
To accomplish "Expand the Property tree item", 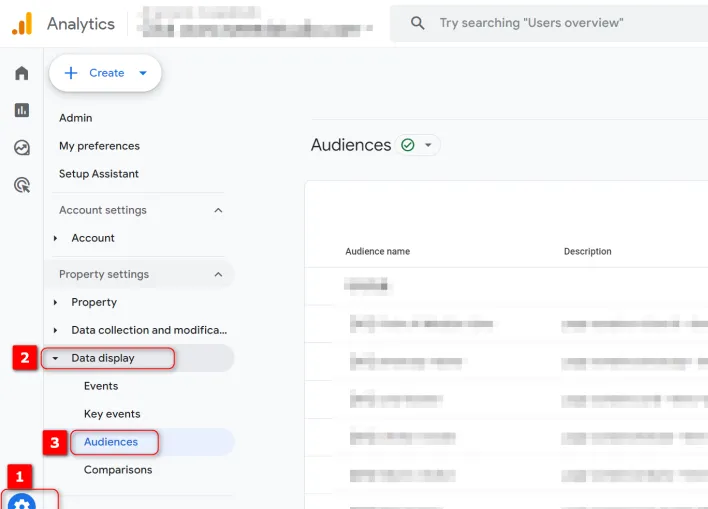I will click(x=55, y=302).
